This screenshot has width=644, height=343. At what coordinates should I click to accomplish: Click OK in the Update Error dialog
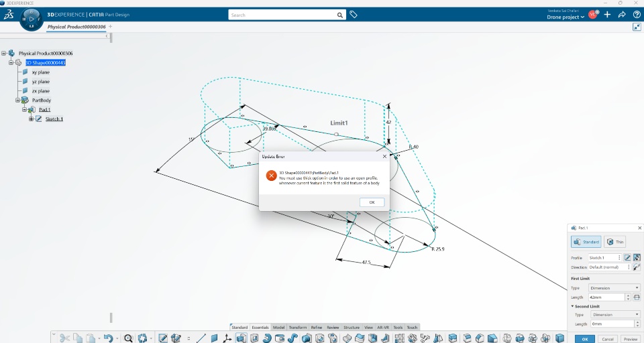[x=372, y=202]
